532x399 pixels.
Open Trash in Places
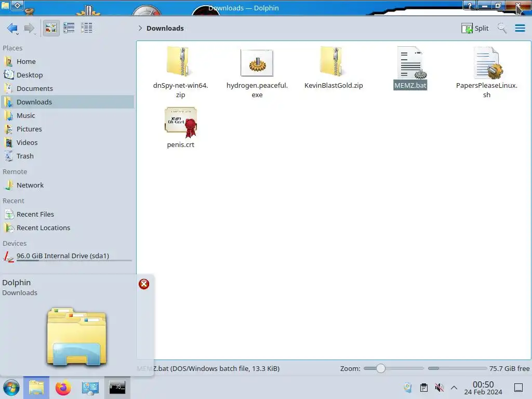click(68, 156)
